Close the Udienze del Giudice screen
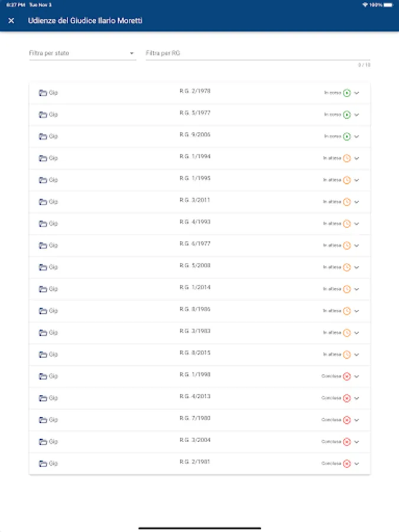399x532 pixels. [x=11, y=21]
